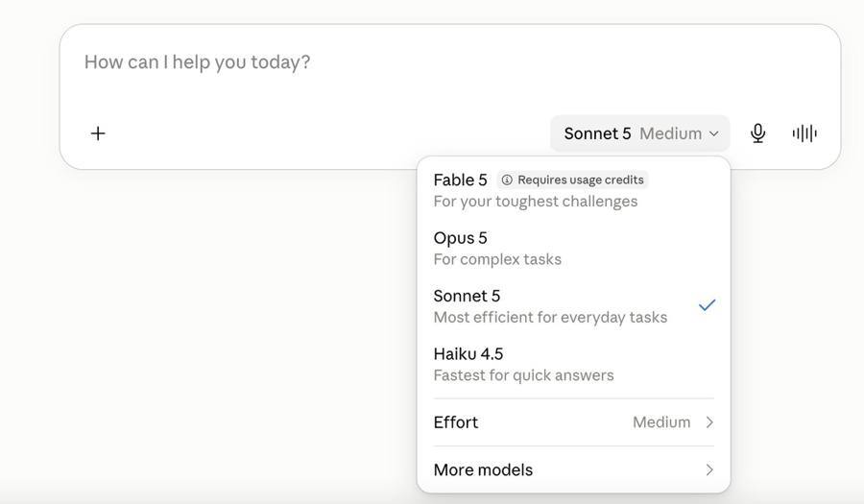
Task: Collapse the Sonnet 5 Medium model dropdown
Action: click(x=640, y=133)
